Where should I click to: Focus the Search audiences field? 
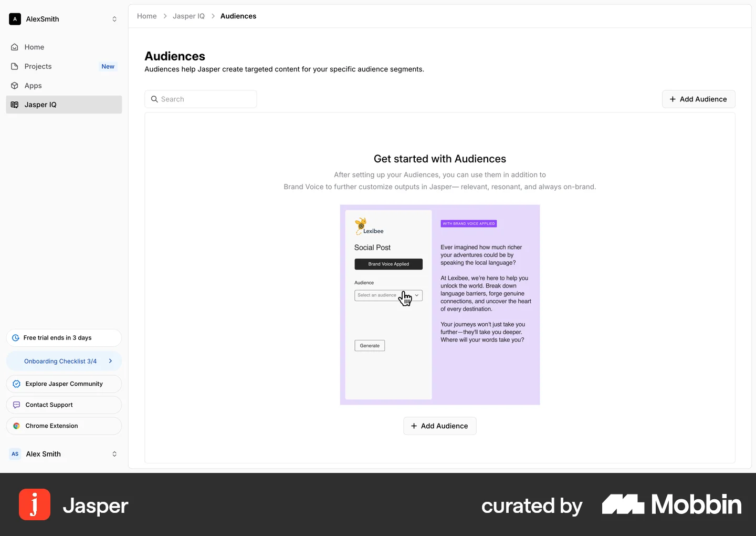click(201, 99)
